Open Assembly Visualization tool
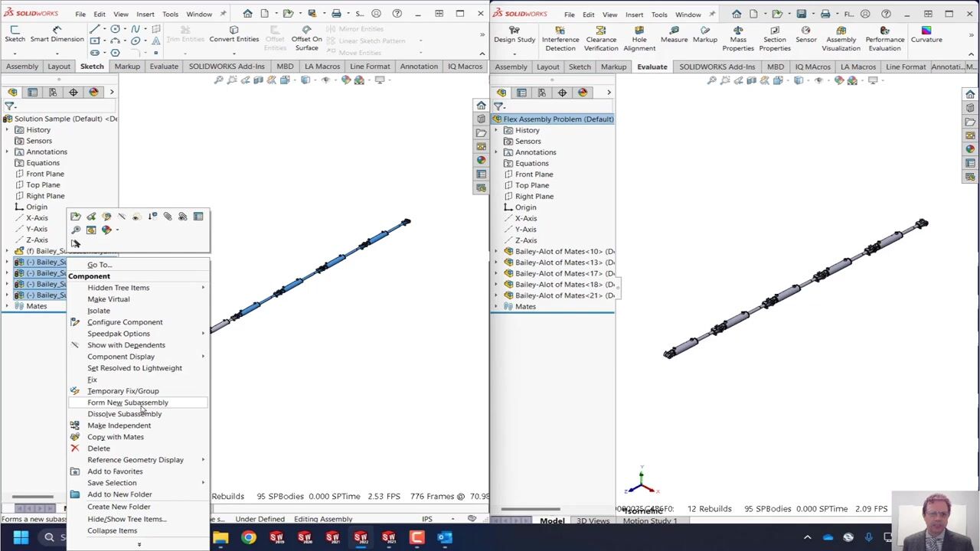This screenshot has height=551, width=980. [x=841, y=39]
